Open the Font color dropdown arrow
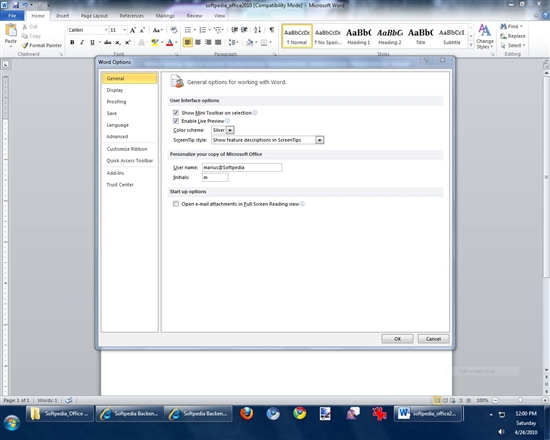Viewport: 550px width, 440px height. (176, 42)
